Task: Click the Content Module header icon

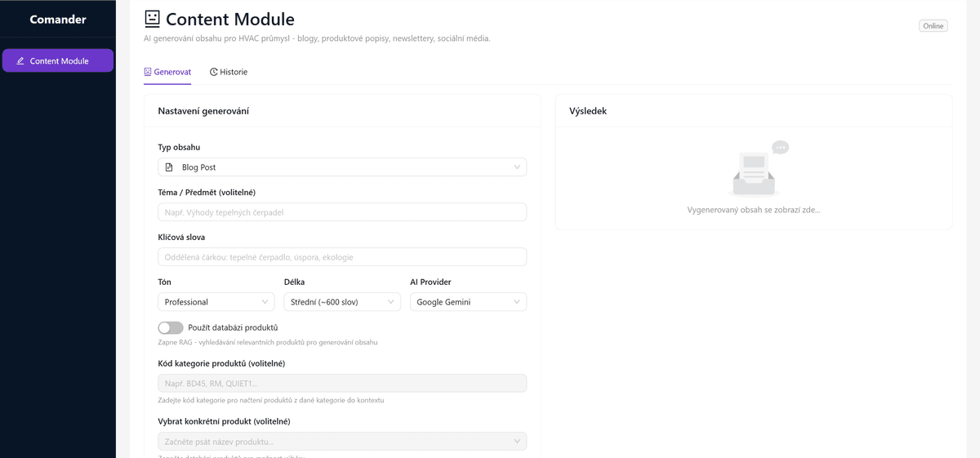Action: click(x=152, y=19)
